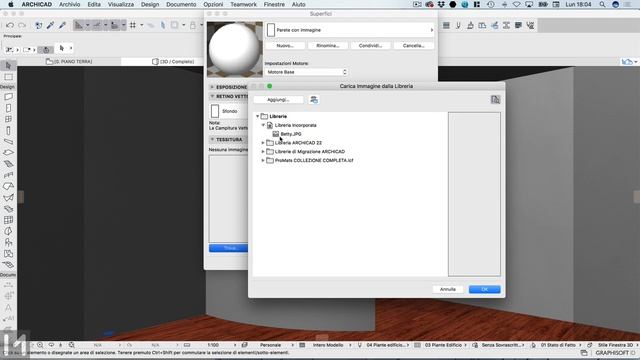The width and height of the screenshot is (640, 360).
Task: Select the Arrow tool in toolbox
Action: 8,65
